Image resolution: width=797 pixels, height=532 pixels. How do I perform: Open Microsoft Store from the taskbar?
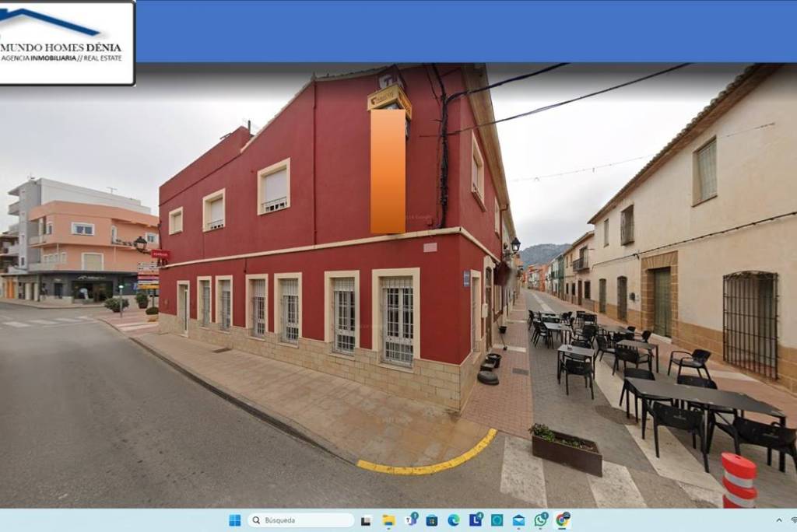(x=431, y=520)
